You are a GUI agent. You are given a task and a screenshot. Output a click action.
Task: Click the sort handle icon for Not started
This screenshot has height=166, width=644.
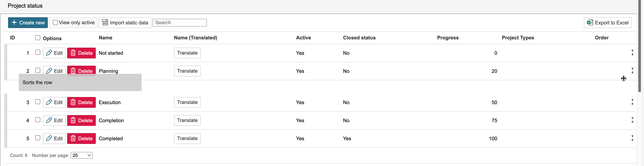632,53
